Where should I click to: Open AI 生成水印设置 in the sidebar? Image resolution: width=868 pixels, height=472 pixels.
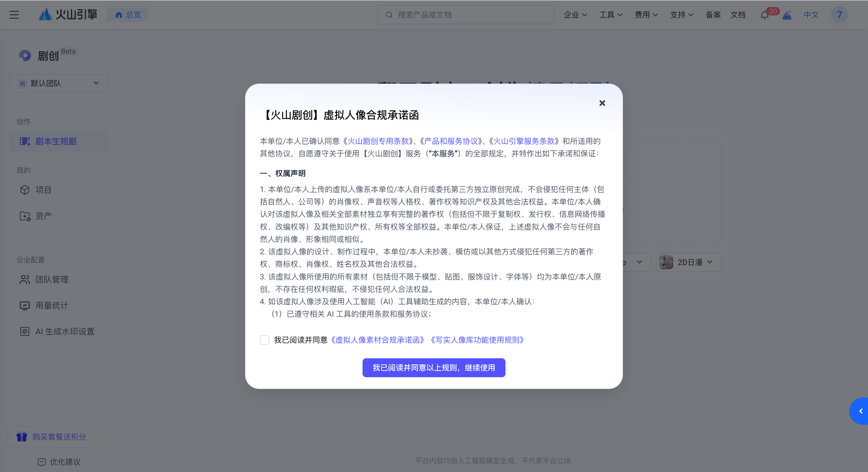[x=59, y=331]
